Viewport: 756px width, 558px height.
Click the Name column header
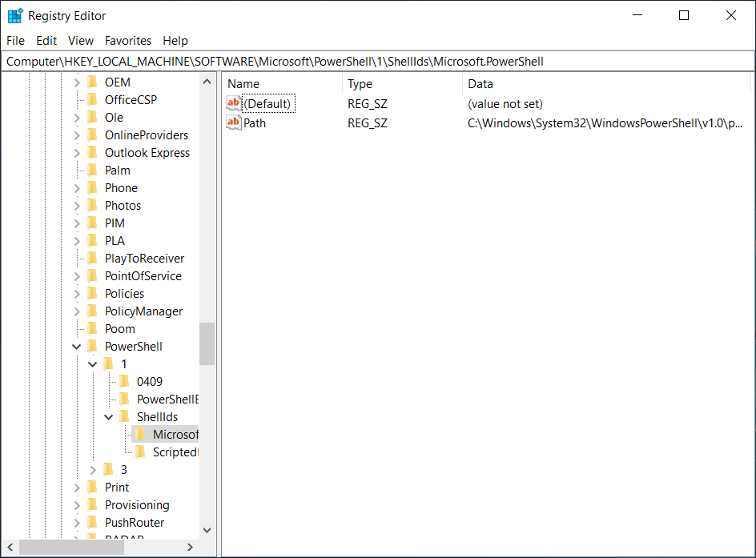click(x=282, y=84)
